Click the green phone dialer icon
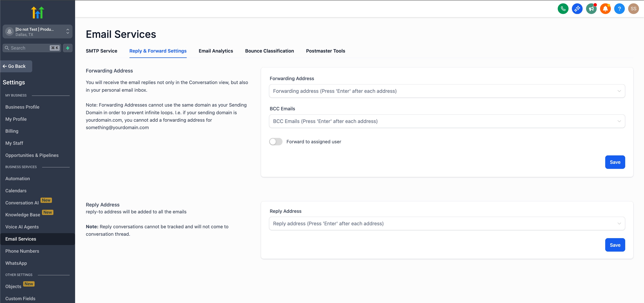Screen dimensions: 644x303 coord(563,9)
